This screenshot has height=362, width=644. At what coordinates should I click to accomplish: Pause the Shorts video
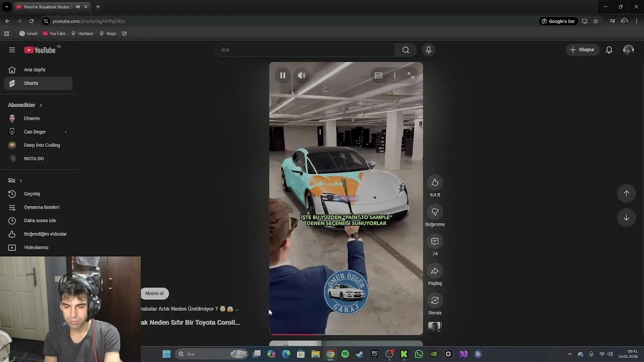[283, 75]
